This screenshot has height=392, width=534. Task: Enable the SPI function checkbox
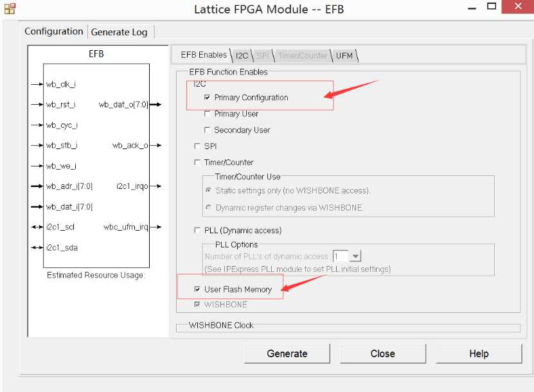[x=197, y=146]
